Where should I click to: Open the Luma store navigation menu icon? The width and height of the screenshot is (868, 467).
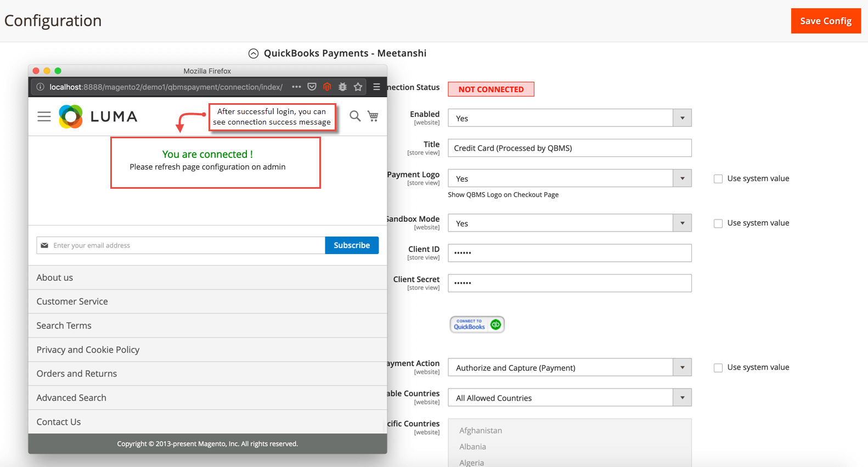(x=44, y=116)
